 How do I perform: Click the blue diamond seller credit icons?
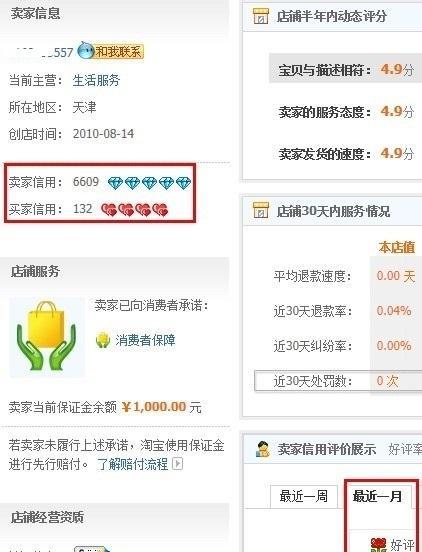point(150,183)
